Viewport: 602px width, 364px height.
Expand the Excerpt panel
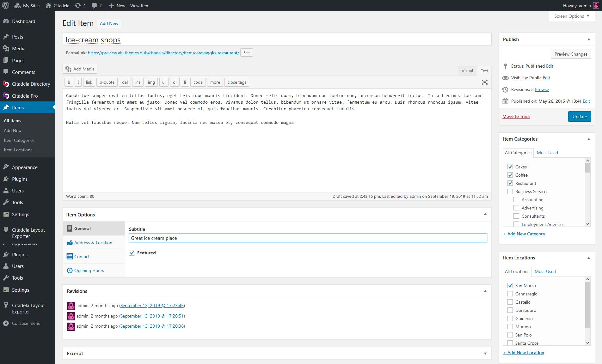[485, 354]
